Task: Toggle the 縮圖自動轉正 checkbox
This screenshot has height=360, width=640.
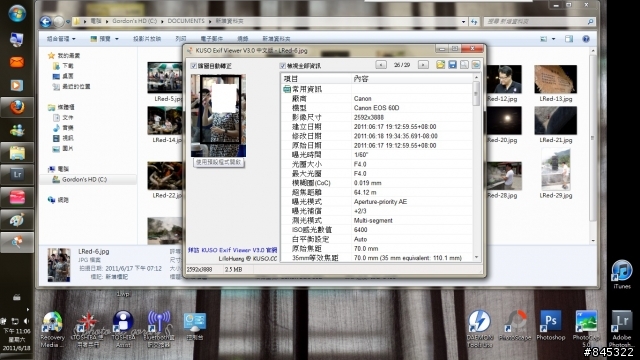Action: pos(193,66)
